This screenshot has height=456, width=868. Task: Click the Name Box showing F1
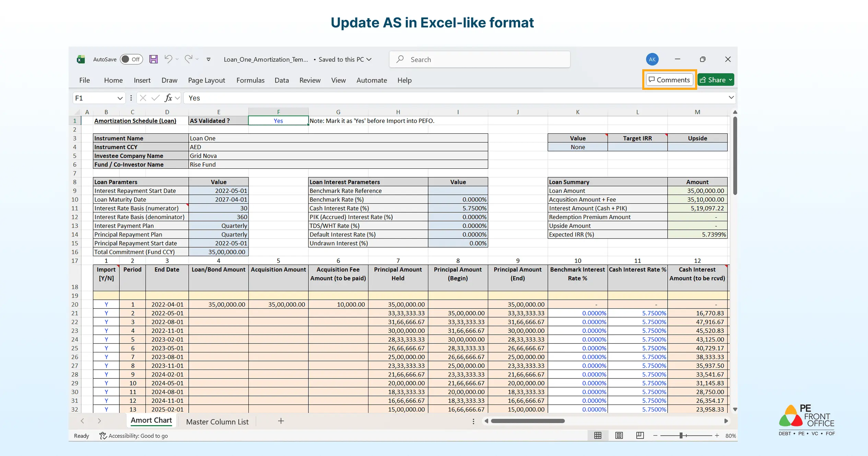click(x=95, y=98)
